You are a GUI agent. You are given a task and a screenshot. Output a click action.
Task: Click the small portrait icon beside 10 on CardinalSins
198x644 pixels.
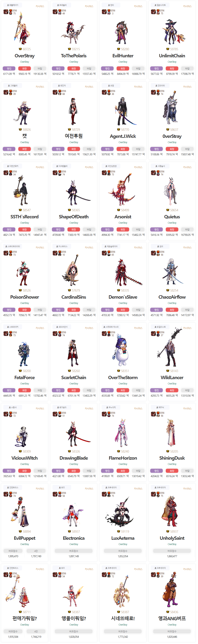coord(60,255)
